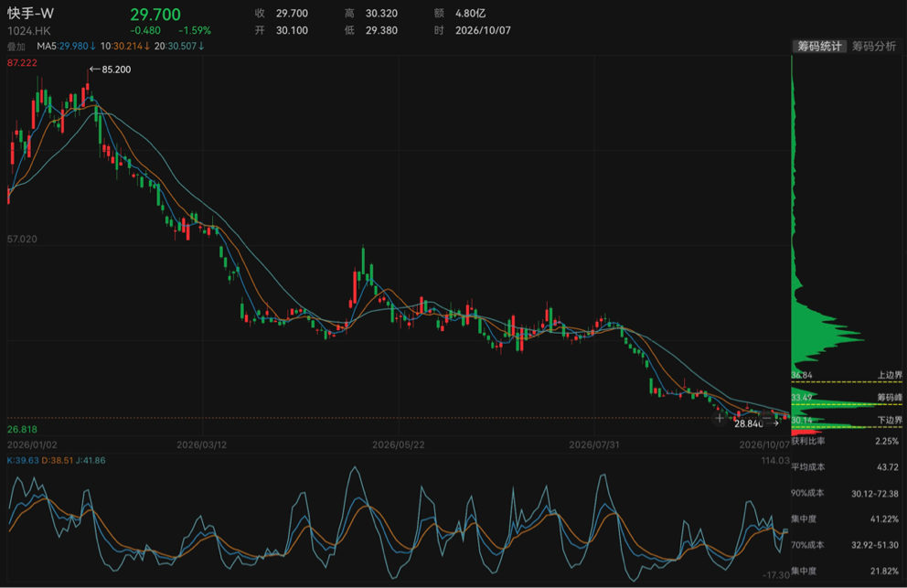This screenshot has width=907, height=588.
Task: Click the current price 29.700
Action: pos(155,15)
